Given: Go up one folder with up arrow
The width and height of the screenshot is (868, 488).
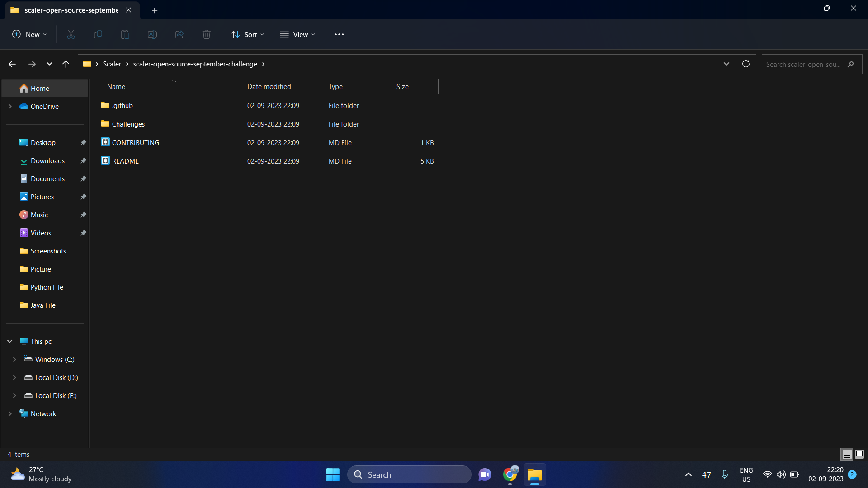Looking at the screenshot, I should coord(66,64).
